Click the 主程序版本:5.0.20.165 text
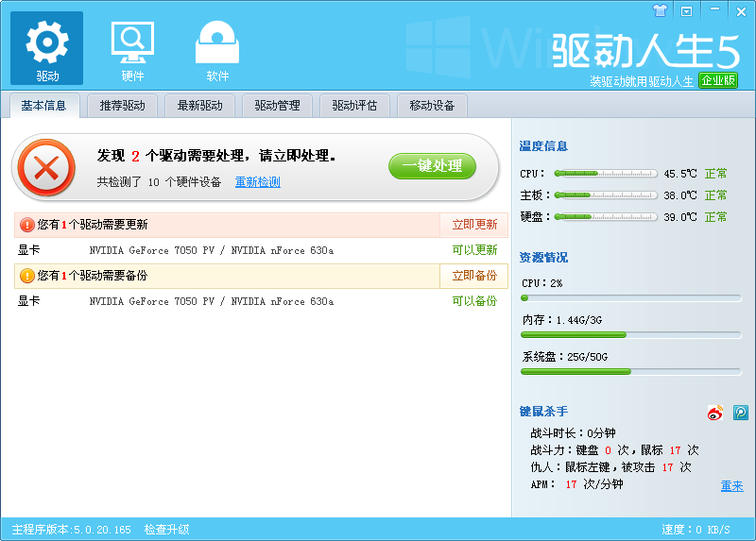The image size is (756, 541). coord(72,530)
